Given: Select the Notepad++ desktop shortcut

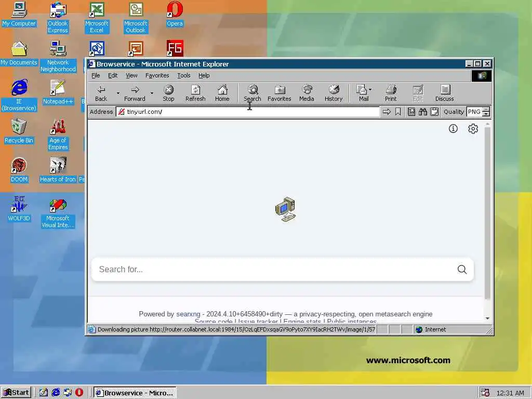Looking at the screenshot, I should pos(58,92).
